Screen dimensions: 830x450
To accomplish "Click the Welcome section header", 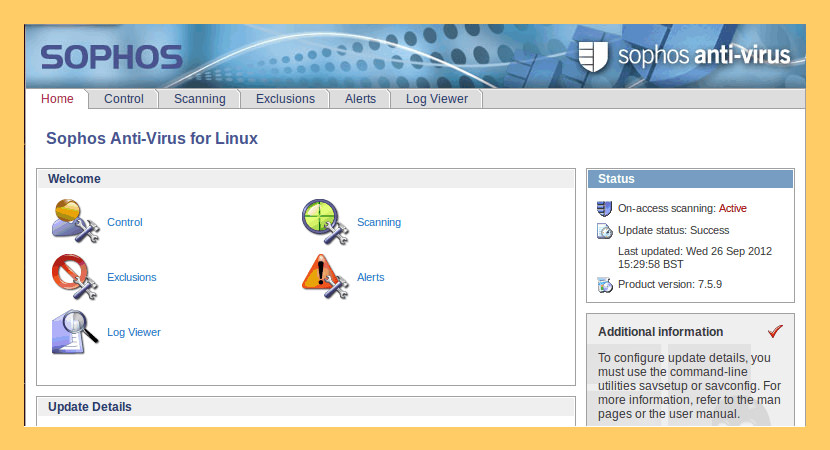I will coord(306,179).
